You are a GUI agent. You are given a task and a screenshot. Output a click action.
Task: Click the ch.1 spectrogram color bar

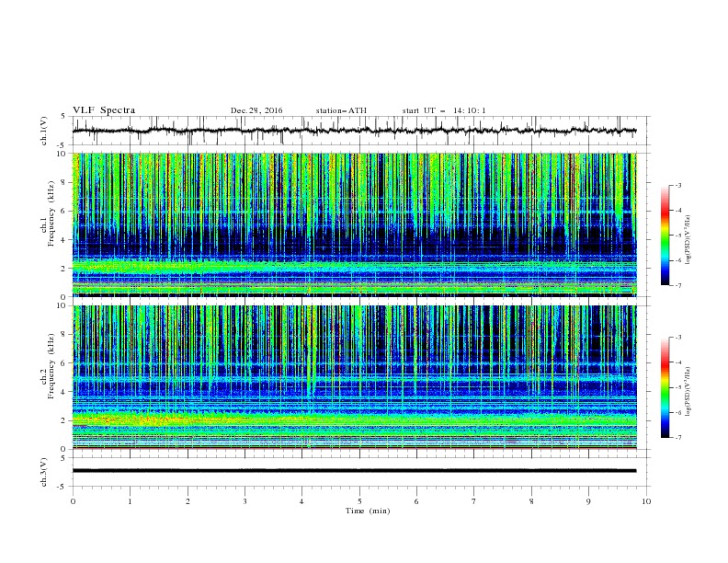click(x=665, y=236)
